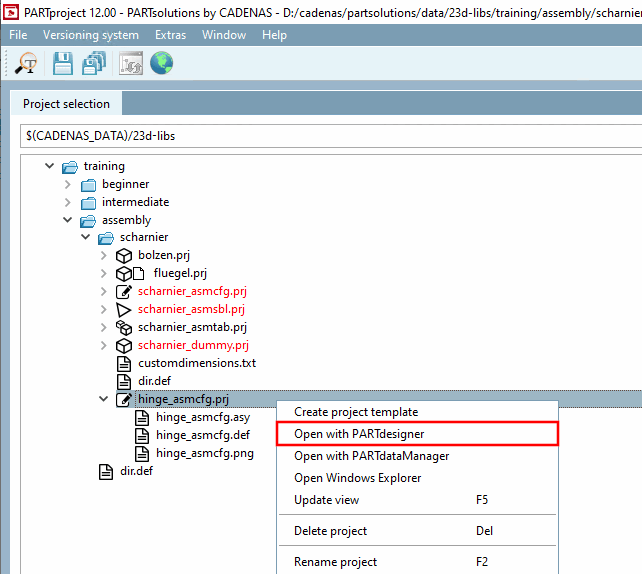Image resolution: width=642 pixels, height=574 pixels.
Task: Click the edit icon beside hinge_asmcfg.prj
Action: [124, 399]
